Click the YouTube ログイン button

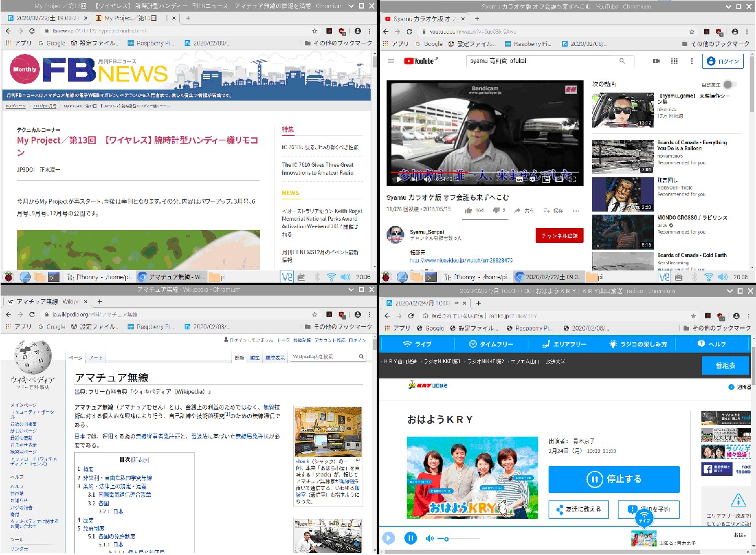(x=723, y=61)
